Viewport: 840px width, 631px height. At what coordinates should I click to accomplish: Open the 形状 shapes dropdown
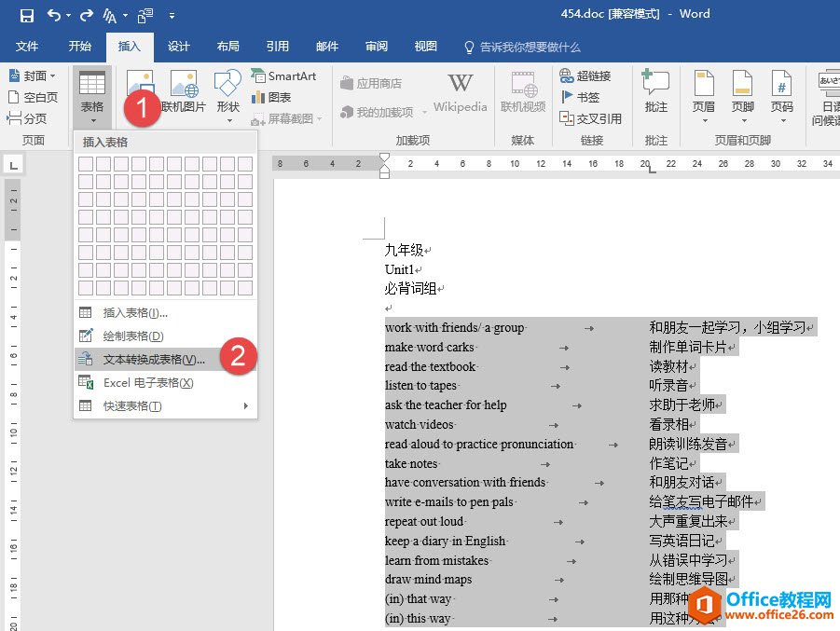point(228,93)
